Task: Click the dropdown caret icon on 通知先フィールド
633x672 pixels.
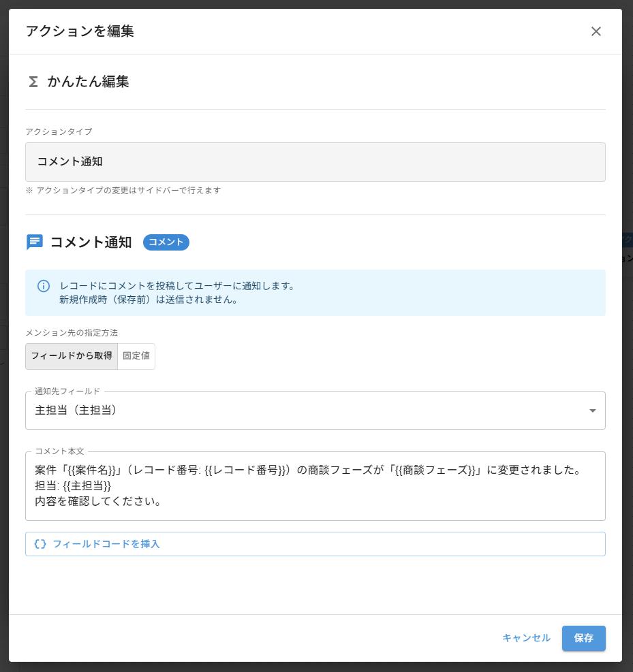Action: pyautogui.click(x=592, y=411)
